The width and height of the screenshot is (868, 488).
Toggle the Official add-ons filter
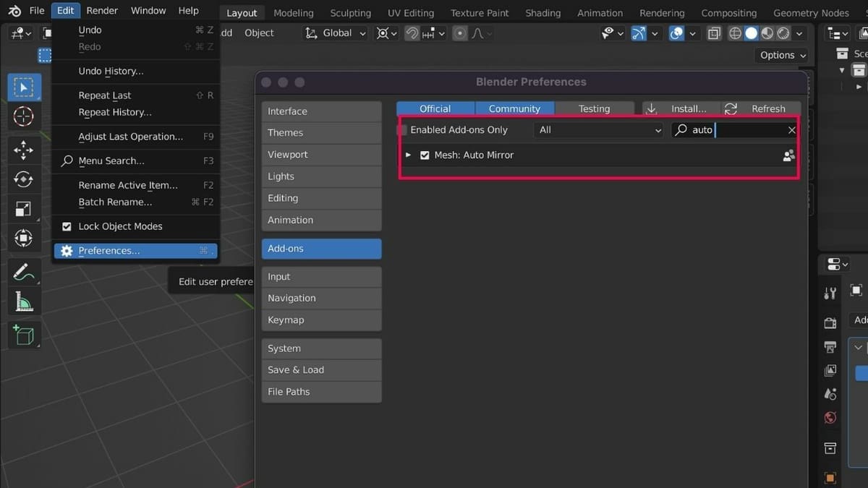click(x=435, y=108)
